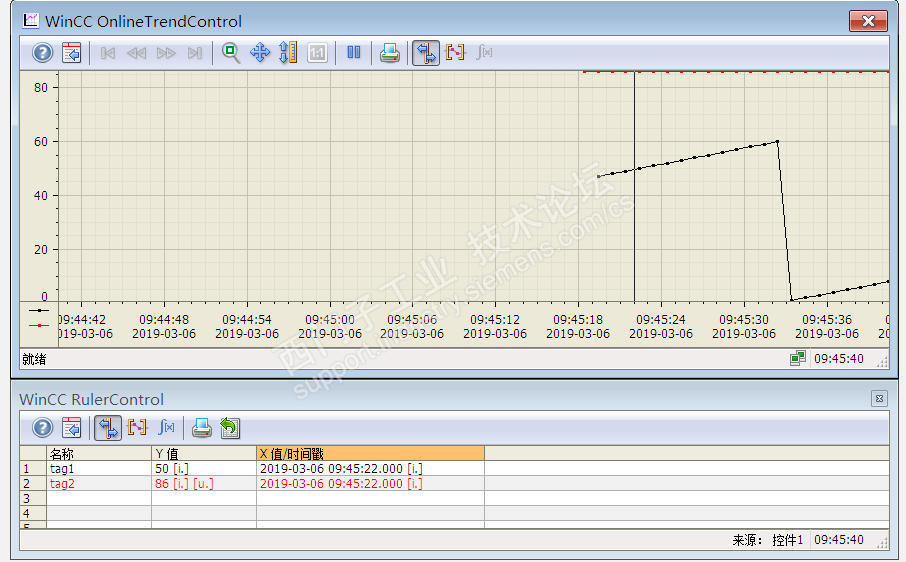The height and width of the screenshot is (562, 906).
Task: Print the RulerControl table
Action: [202, 429]
